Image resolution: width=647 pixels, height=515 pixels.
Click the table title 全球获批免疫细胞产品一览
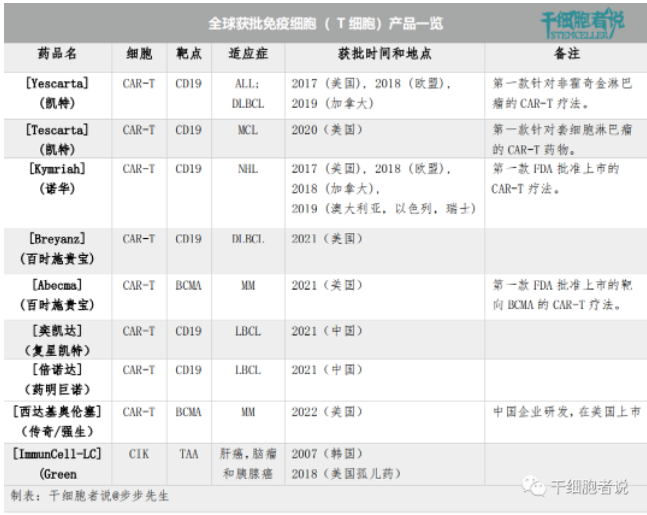coord(325,24)
